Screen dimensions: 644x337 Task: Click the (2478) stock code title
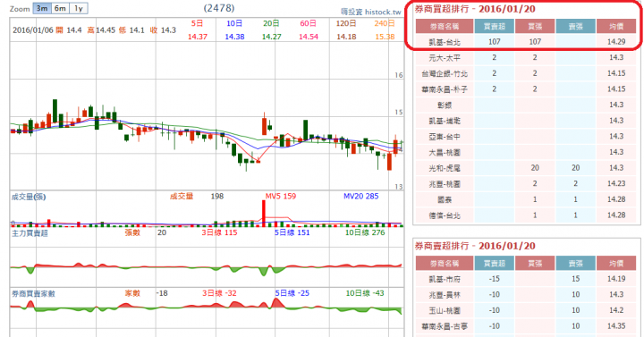tap(219, 8)
